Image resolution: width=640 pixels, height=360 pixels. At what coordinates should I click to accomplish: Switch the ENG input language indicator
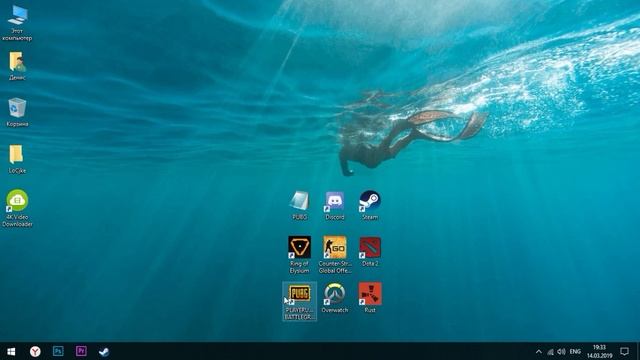point(575,351)
